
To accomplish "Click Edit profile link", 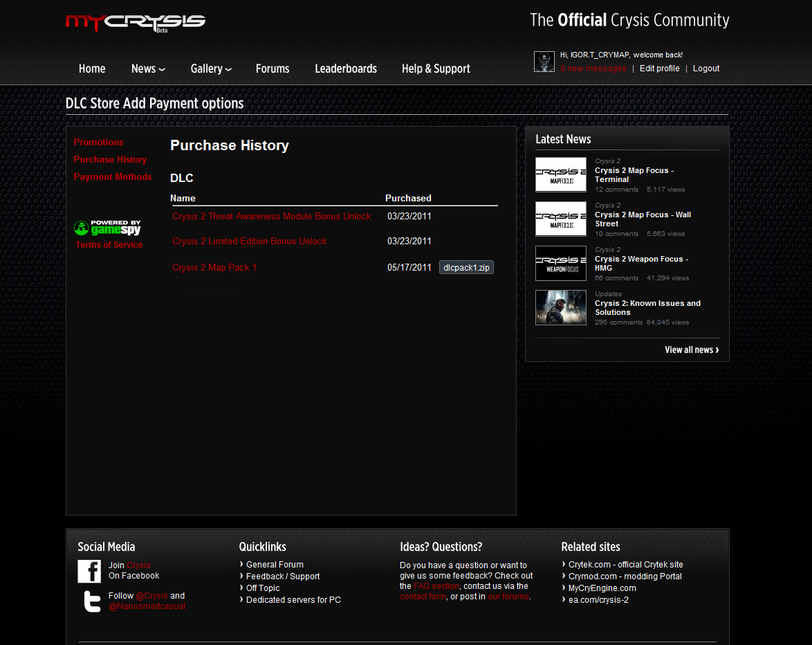I will pyautogui.click(x=659, y=69).
